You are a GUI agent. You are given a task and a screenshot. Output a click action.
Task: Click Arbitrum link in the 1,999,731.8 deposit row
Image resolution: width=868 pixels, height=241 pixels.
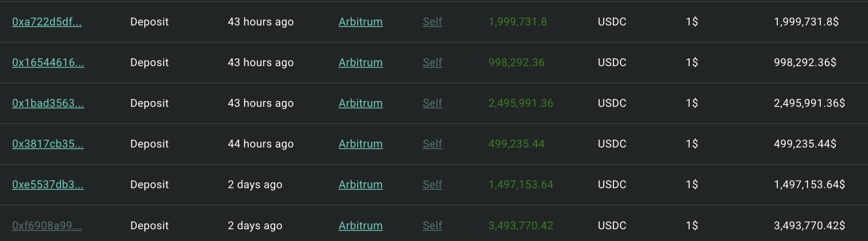(x=361, y=22)
